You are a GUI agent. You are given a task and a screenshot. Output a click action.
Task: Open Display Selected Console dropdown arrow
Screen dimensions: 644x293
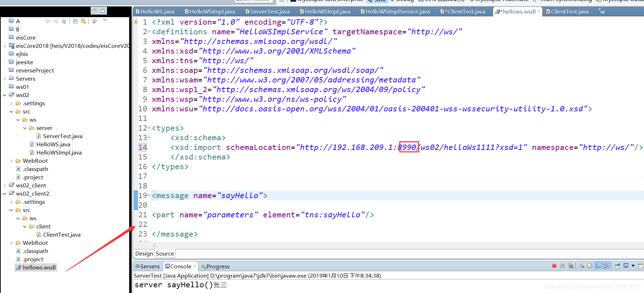(633, 266)
